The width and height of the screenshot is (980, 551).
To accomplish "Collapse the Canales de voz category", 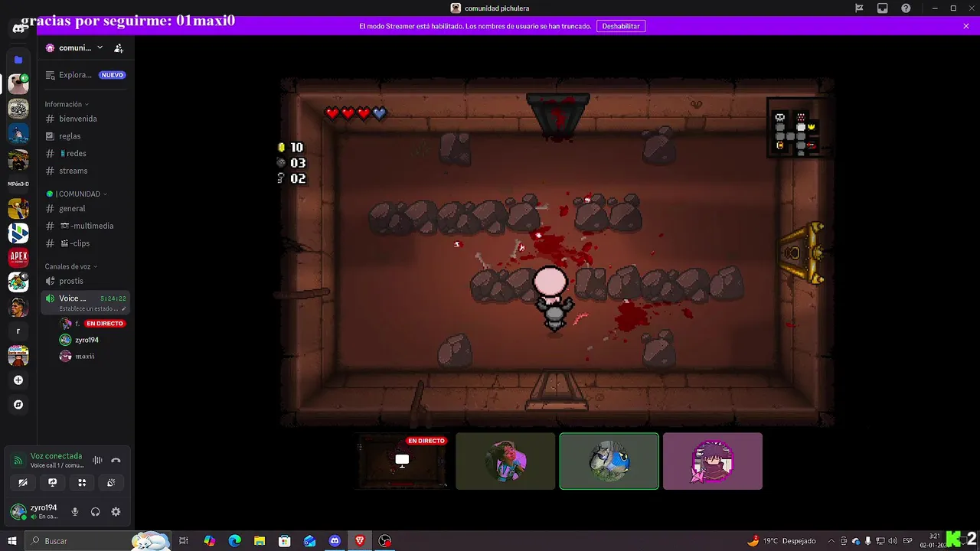I will 71,266.
